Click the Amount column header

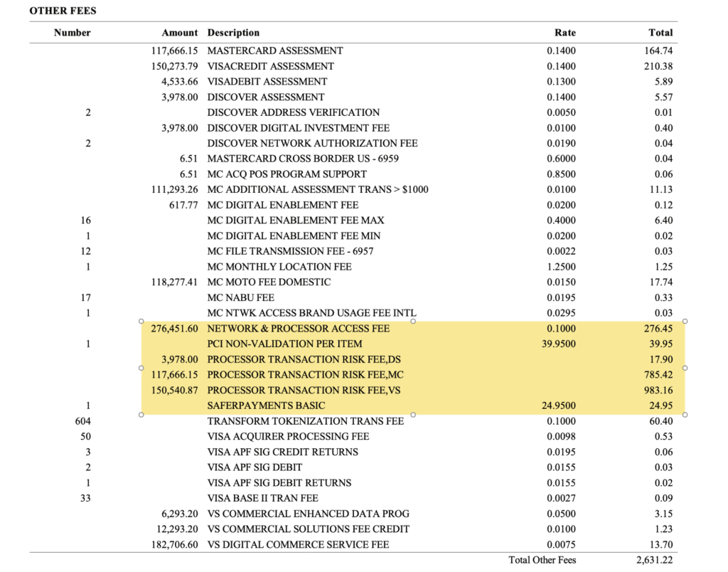tap(180, 33)
